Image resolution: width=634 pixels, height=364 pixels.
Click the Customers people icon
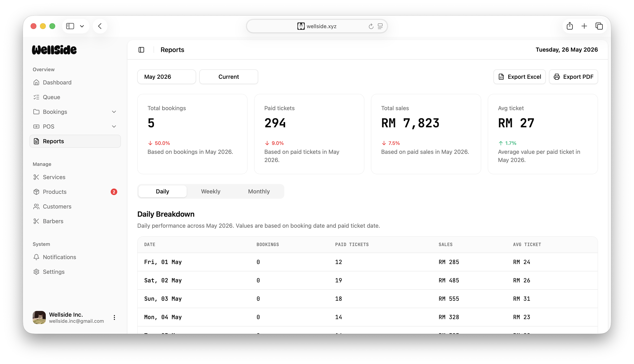click(x=36, y=206)
